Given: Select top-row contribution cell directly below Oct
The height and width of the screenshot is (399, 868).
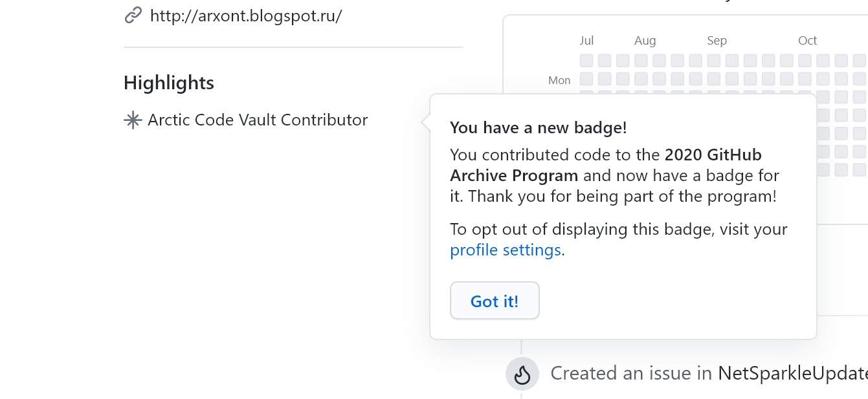Looking at the screenshot, I should click(x=805, y=61).
